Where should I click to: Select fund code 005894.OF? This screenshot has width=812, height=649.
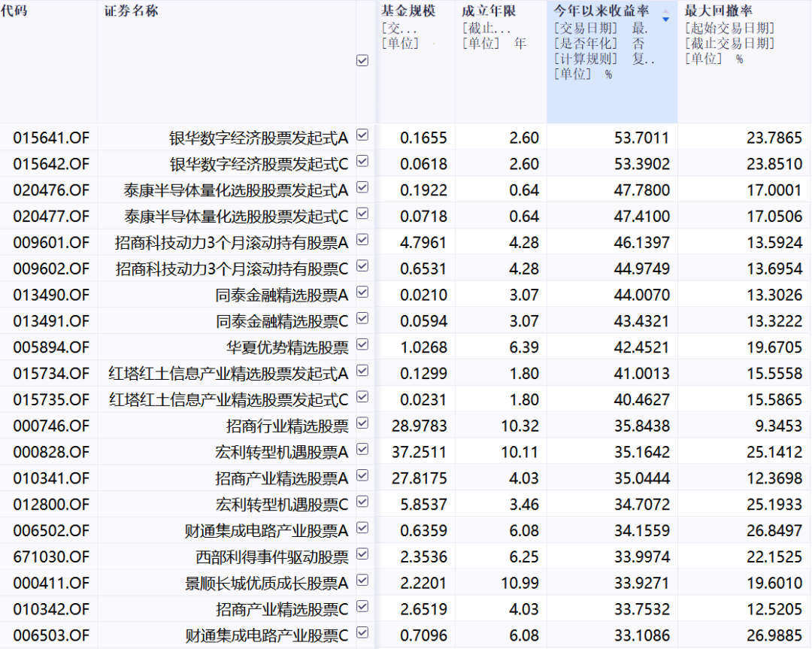[x=51, y=347]
